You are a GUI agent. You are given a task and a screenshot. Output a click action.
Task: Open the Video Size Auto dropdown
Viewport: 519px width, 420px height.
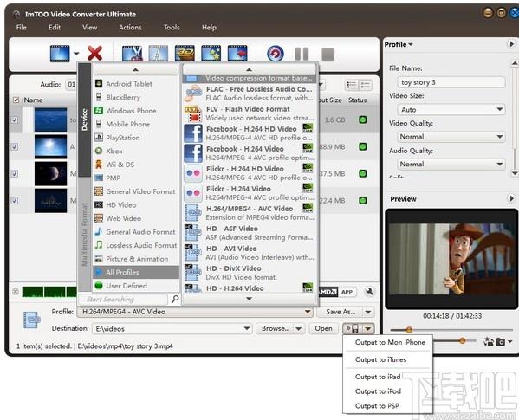451,109
